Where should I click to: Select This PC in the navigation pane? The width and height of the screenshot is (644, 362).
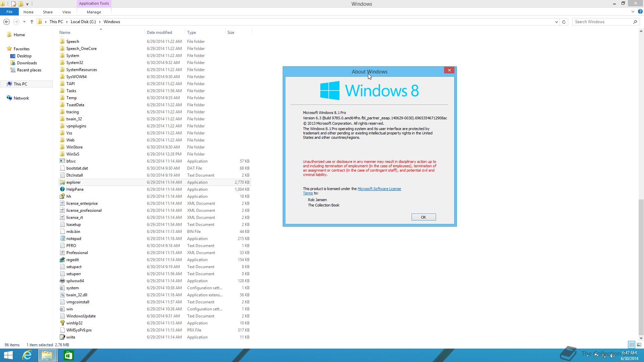pos(20,84)
